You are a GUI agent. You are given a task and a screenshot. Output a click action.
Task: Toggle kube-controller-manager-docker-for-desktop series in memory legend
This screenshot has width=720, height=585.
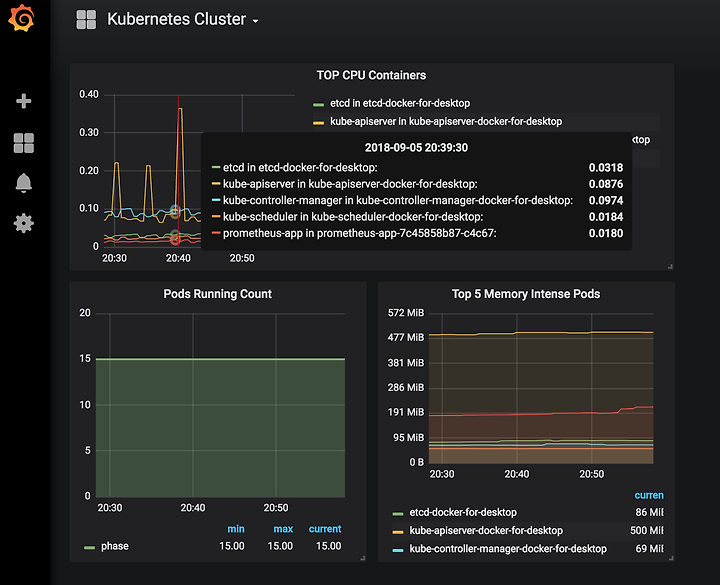[x=508, y=549]
